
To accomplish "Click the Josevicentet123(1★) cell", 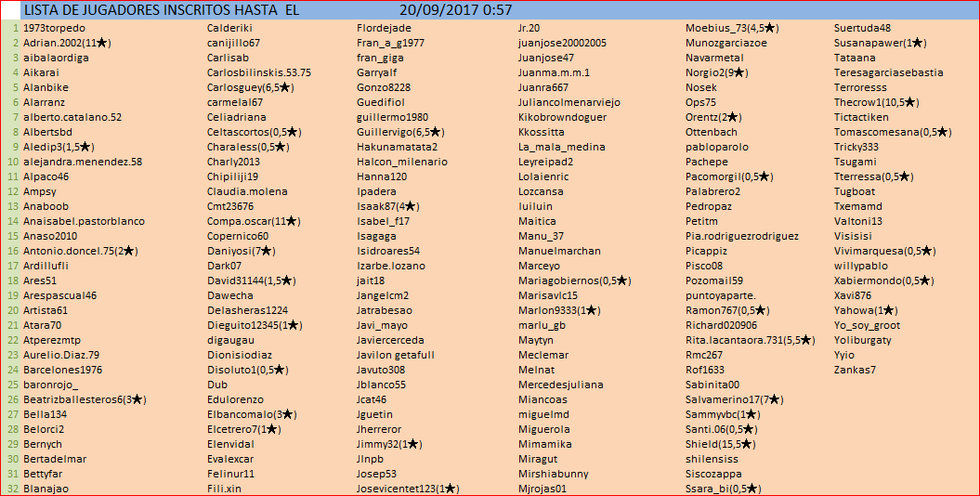I will (408, 489).
